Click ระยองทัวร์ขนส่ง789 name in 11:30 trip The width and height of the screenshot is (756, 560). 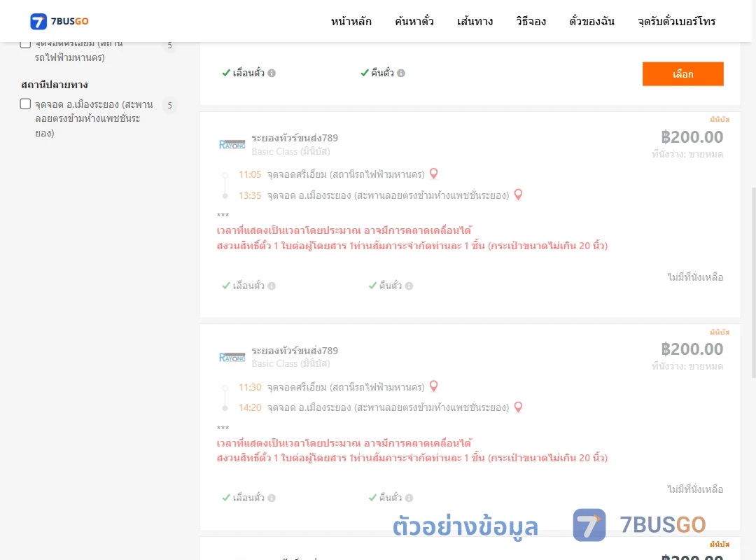[x=295, y=351]
